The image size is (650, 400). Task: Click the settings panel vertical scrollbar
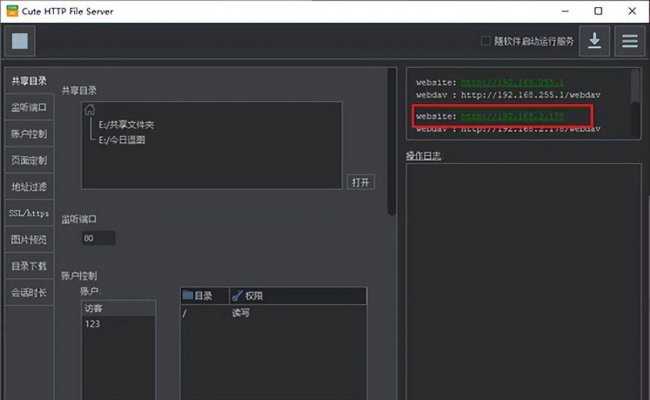(x=391, y=142)
